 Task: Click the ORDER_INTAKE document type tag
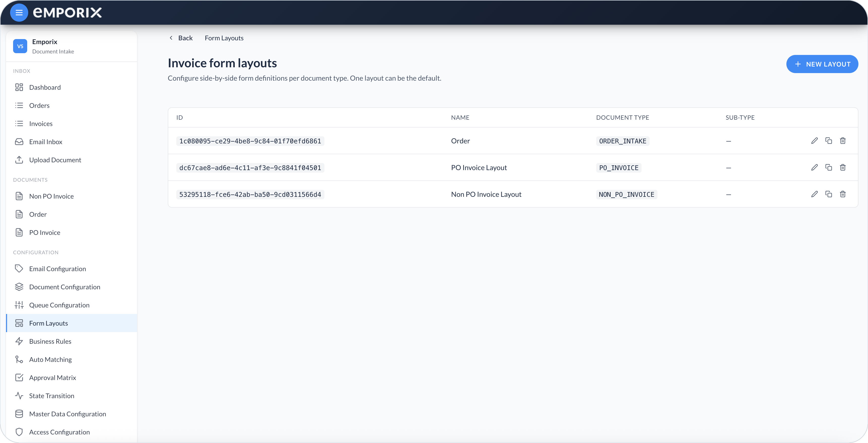(x=622, y=141)
